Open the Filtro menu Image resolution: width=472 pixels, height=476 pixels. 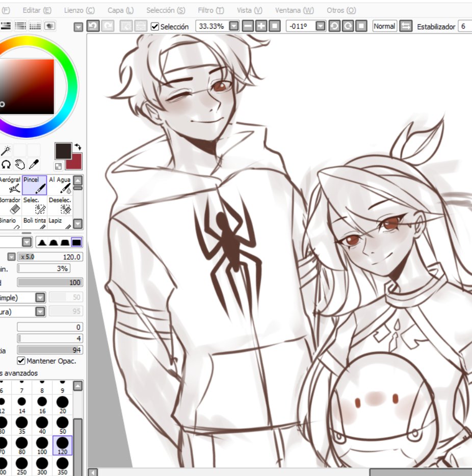211,10
